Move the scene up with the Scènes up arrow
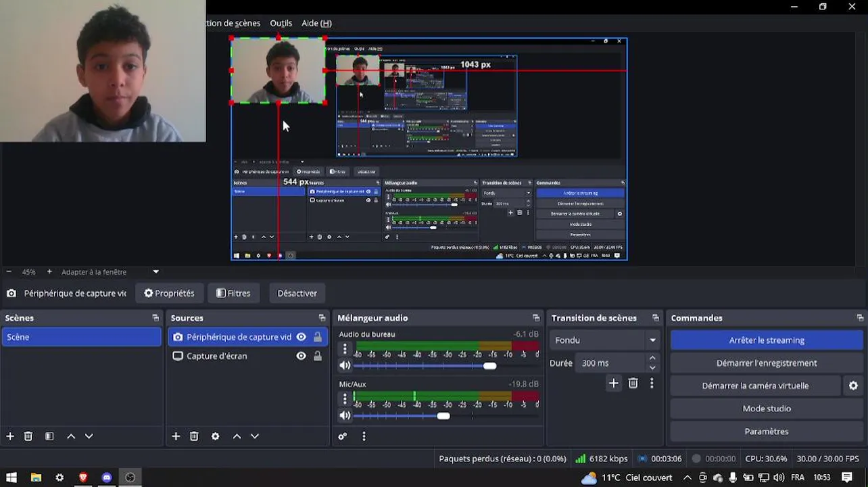 [71, 436]
